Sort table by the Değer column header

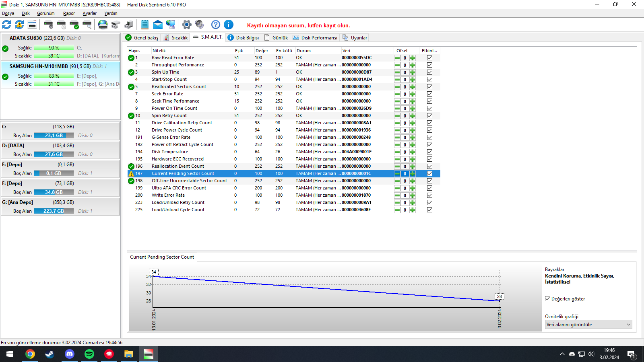(264, 51)
